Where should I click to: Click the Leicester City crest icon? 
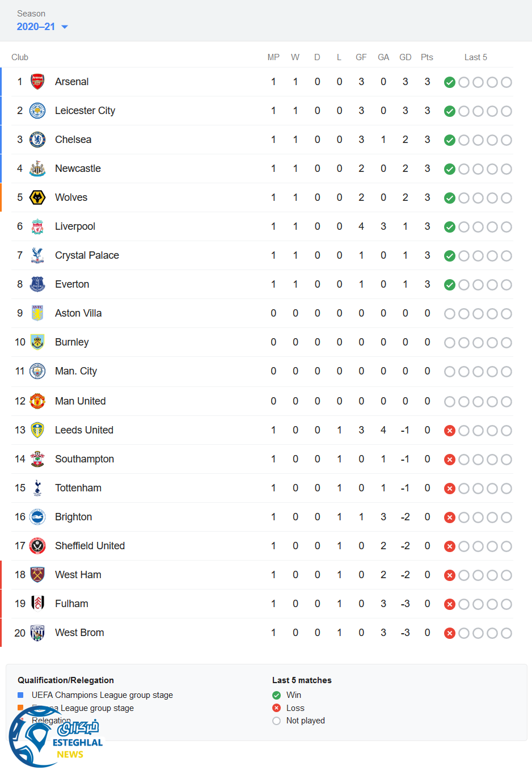pyautogui.click(x=37, y=111)
